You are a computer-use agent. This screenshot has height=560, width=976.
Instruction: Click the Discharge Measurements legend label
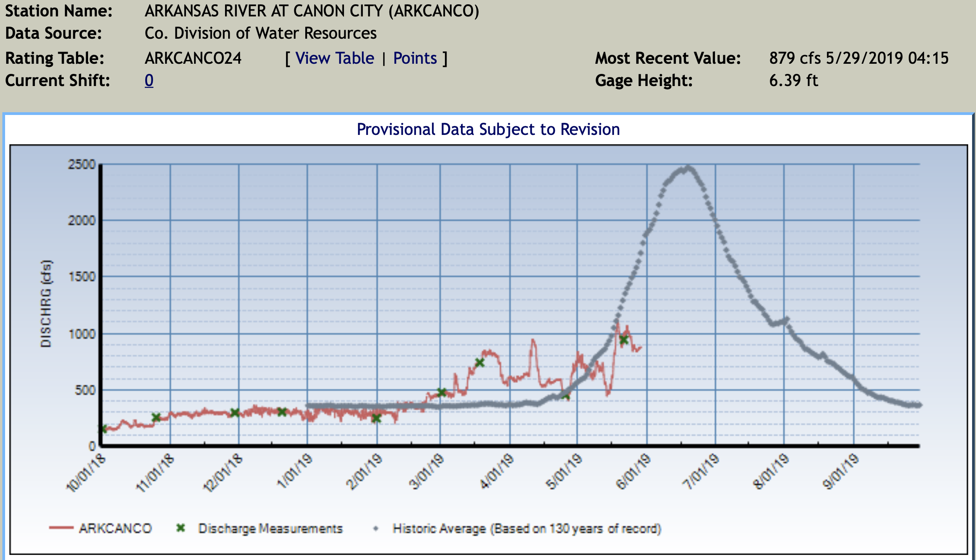click(x=270, y=529)
